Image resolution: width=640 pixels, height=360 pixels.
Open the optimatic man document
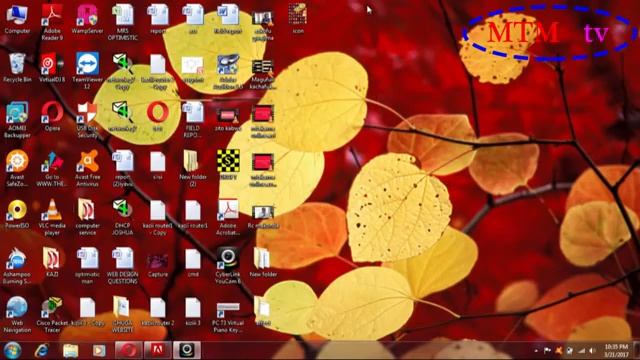[x=87, y=265]
